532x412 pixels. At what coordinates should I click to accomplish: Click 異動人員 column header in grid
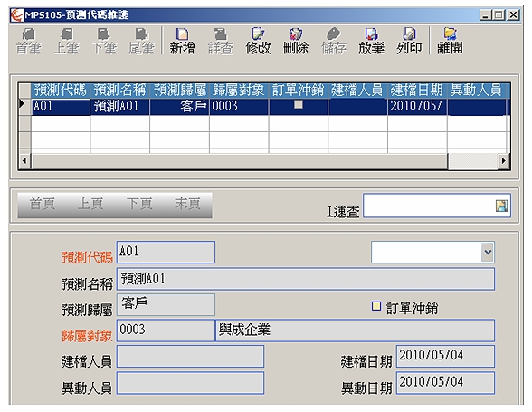[477, 91]
